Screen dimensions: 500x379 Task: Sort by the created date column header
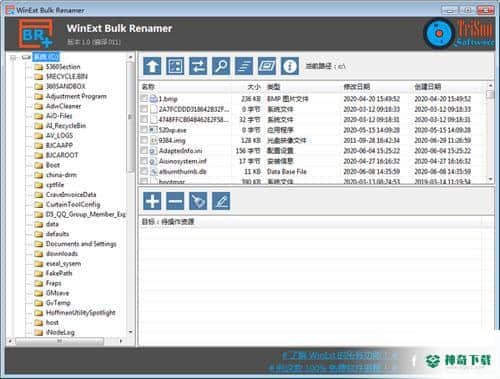tap(428, 87)
